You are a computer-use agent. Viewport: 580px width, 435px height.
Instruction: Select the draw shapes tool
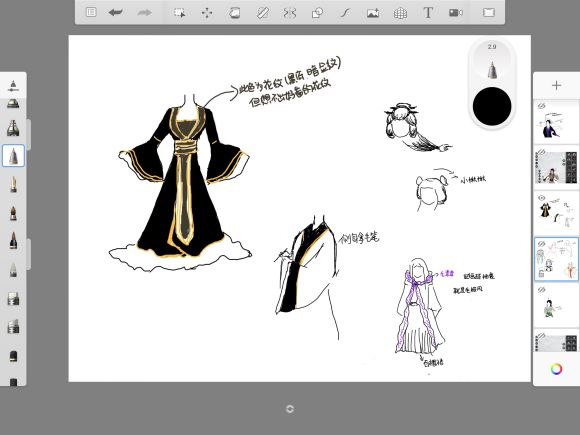point(317,13)
